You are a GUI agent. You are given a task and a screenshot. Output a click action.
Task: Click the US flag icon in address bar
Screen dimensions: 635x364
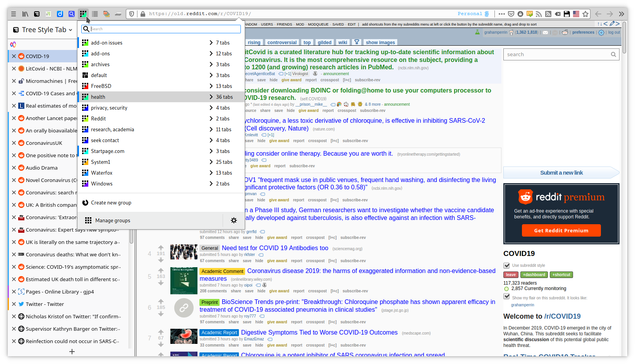click(576, 14)
